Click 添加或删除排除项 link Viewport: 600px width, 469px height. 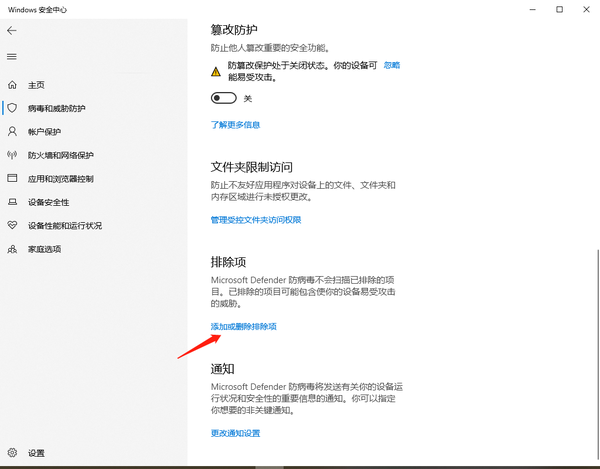click(243, 326)
